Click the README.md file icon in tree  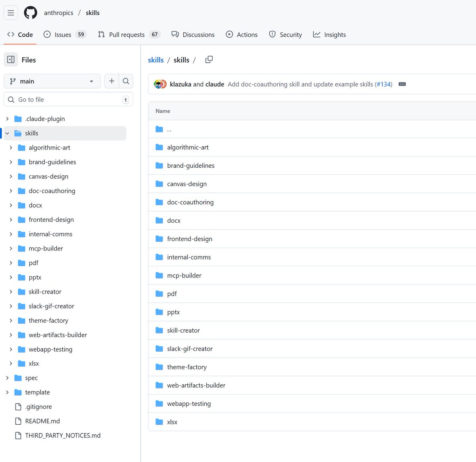(x=18, y=421)
